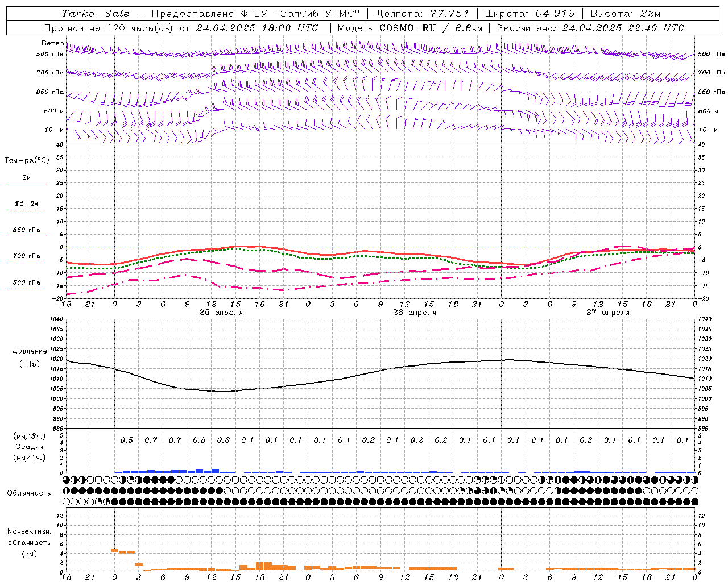The height and width of the screenshot is (582, 728).
Task: Click the 'Осадки' precipitation label
Action: coord(30,447)
